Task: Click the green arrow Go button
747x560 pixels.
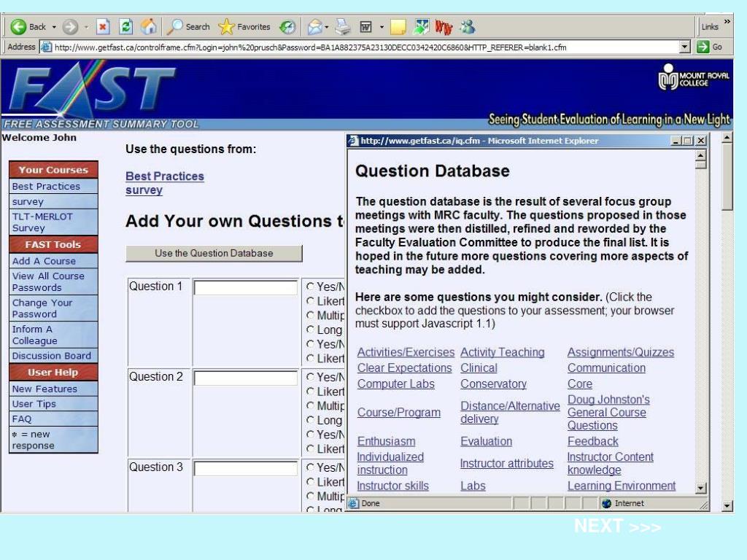Action: coord(703,47)
